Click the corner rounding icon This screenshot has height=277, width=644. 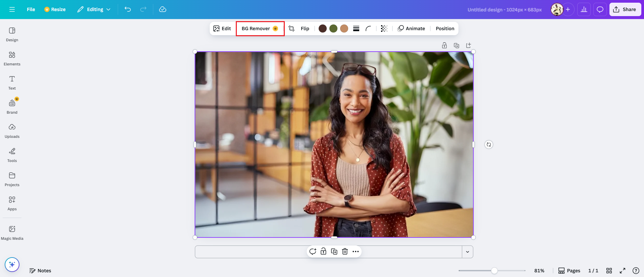[x=368, y=29]
